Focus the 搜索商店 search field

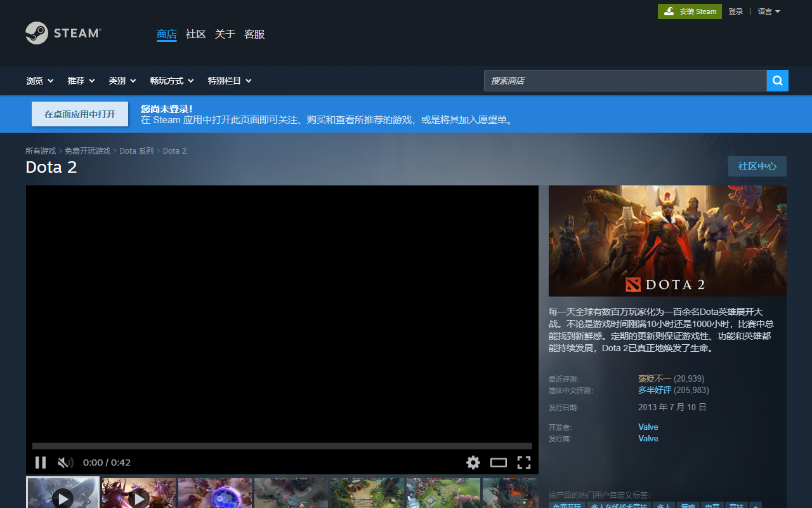(625, 81)
